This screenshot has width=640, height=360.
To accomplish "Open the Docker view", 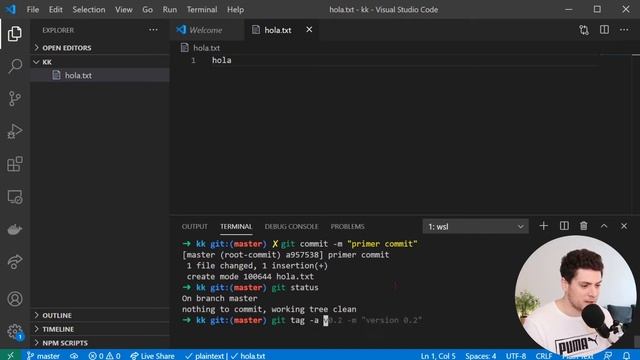I will 15,229.
